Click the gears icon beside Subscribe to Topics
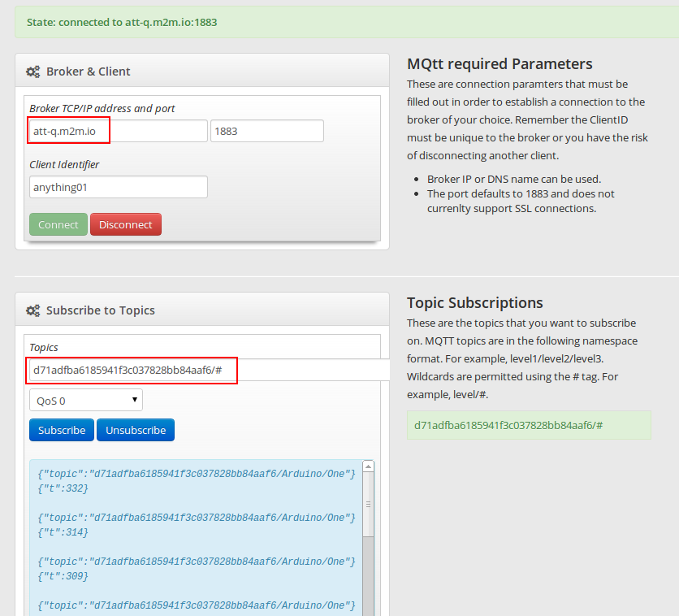This screenshot has width=679, height=616. [32, 310]
